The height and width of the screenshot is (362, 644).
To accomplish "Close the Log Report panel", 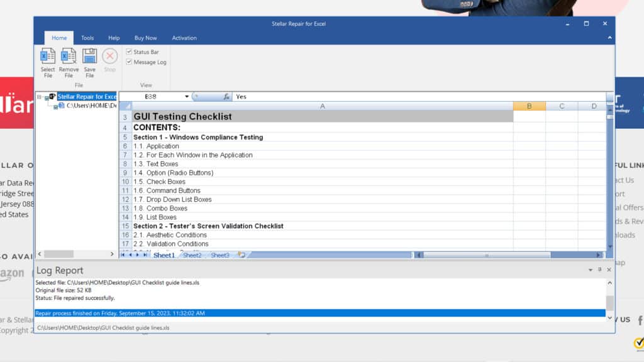I will [x=609, y=270].
